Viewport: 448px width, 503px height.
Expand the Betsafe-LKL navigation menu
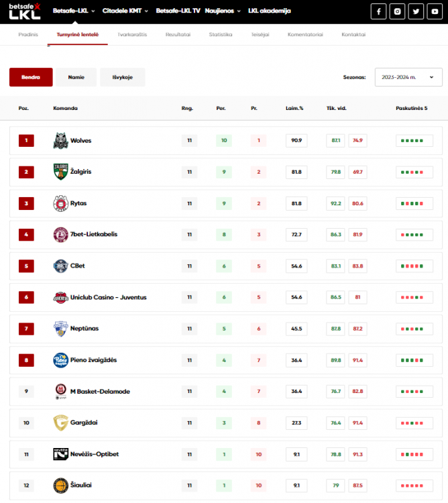pyautogui.click(x=74, y=11)
